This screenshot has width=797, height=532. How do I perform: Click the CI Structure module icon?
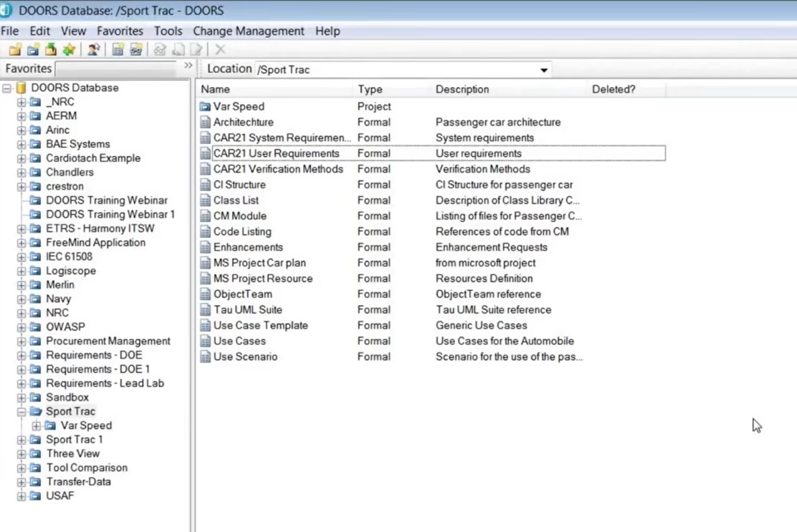coord(205,185)
